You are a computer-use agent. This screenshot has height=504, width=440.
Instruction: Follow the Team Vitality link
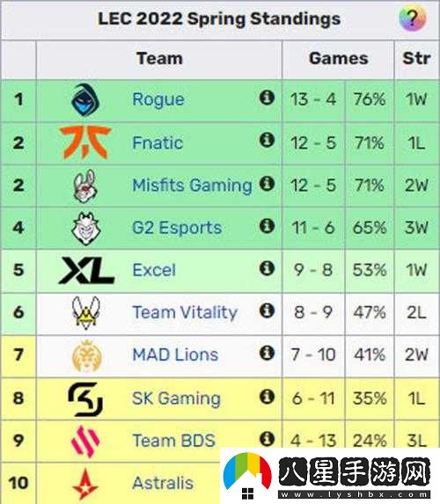[185, 312]
